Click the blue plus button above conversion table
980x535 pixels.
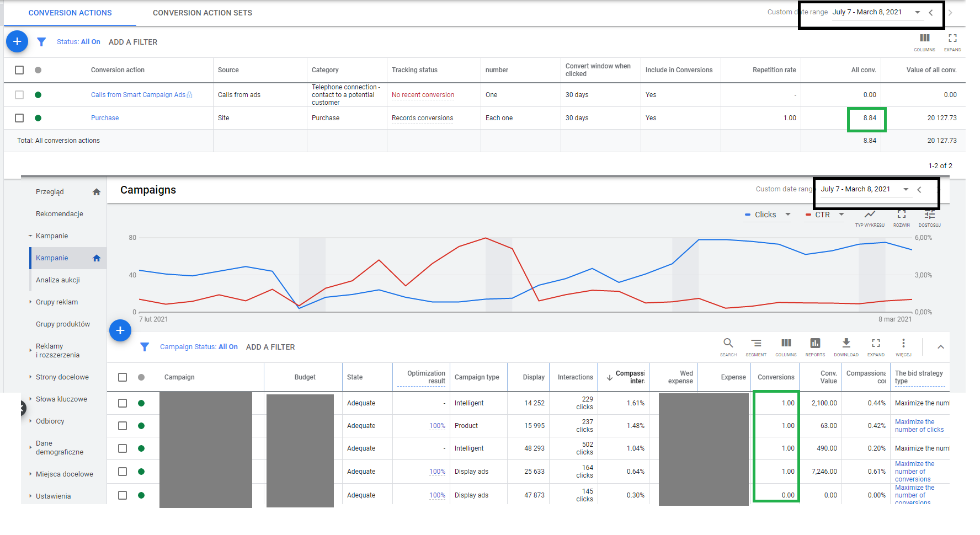pyautogui.click(x=17, y=41)
